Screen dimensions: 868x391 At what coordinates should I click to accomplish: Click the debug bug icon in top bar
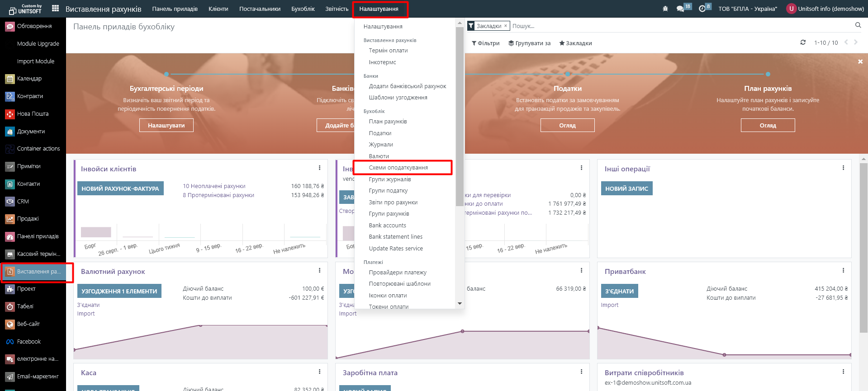point(665,9)
